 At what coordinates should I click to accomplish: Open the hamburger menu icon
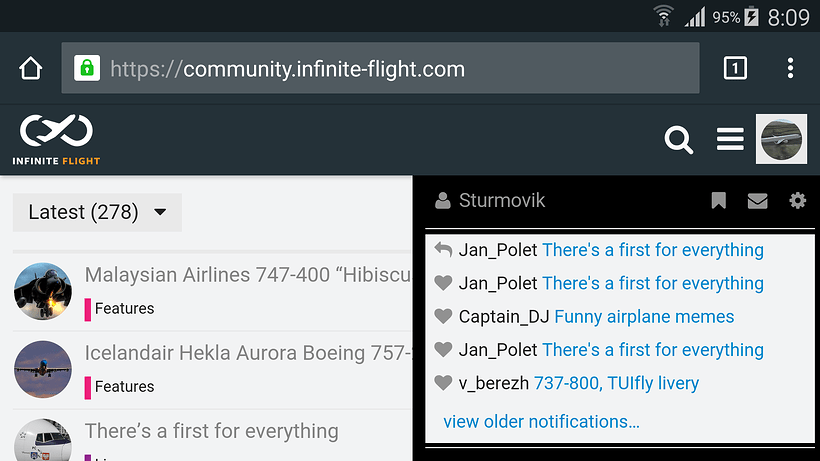[x=730, y=140]
